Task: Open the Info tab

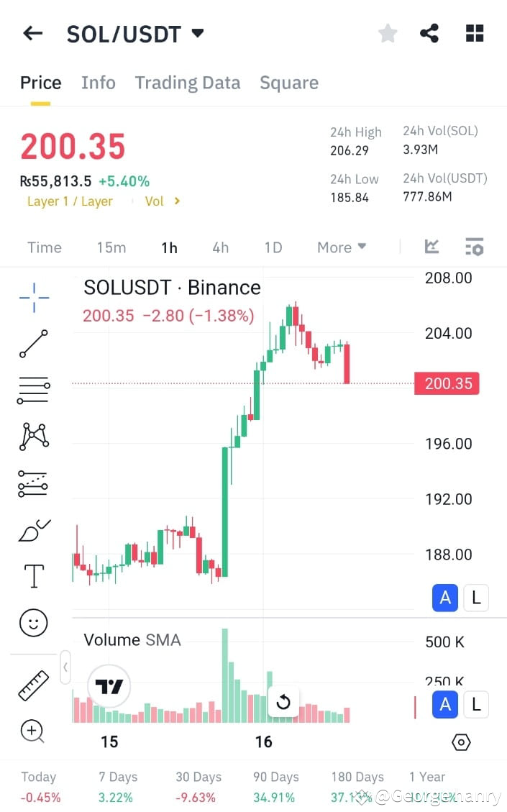Action: click(x=98, y=82)
